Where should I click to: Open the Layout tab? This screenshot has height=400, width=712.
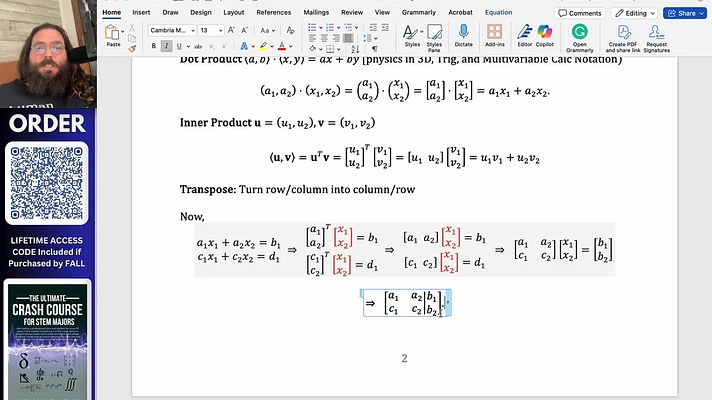click(233, 12)
